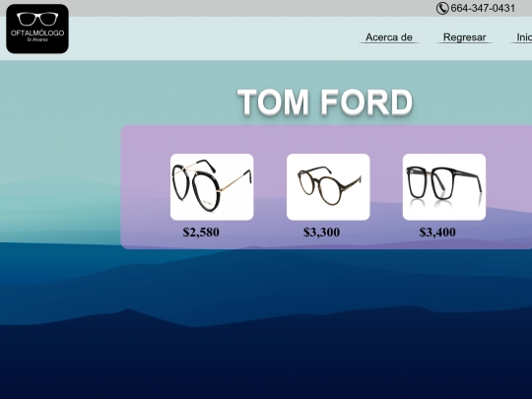Go back with the Regresar link
532x399 pixels.
[464, 37]
